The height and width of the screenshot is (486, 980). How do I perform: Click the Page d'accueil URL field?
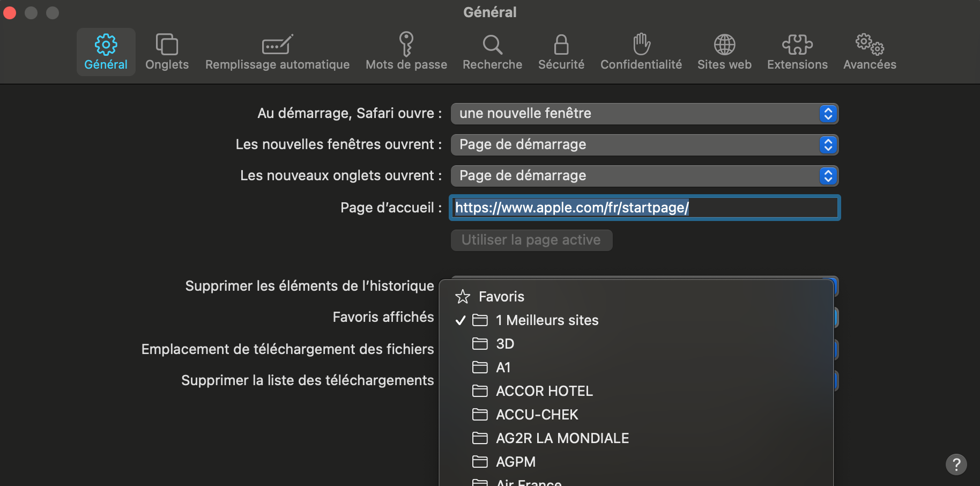coord(644,208)
